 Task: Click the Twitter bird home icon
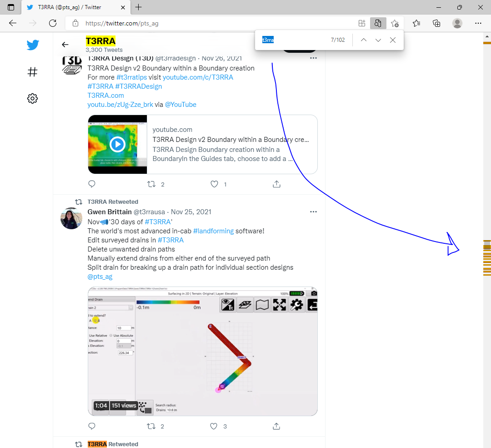32,45
